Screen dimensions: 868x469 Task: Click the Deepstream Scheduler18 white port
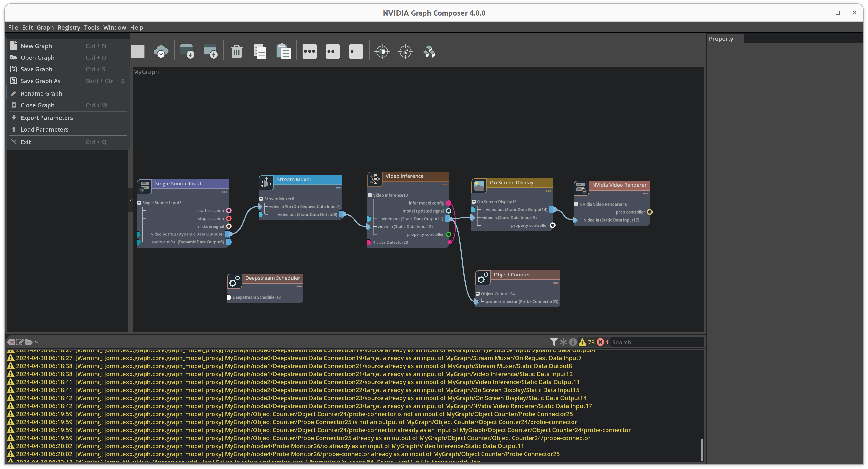coord(229,297)
